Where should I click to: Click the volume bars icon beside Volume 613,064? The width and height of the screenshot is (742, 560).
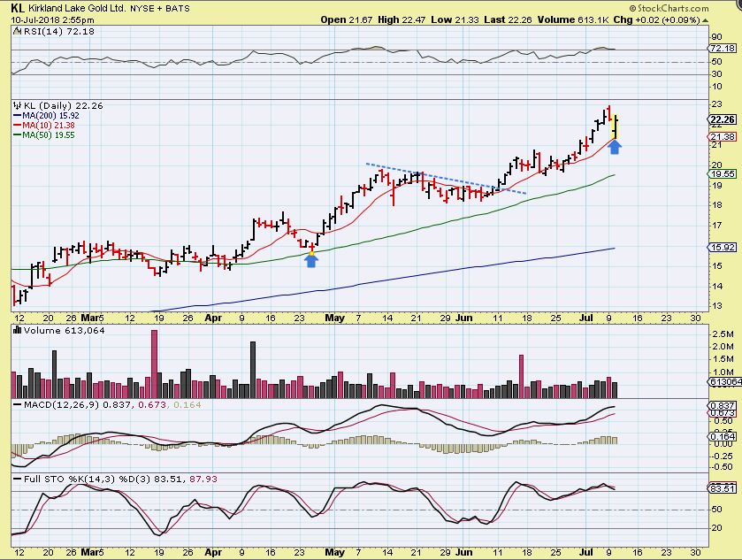click(x=18, y=330)
